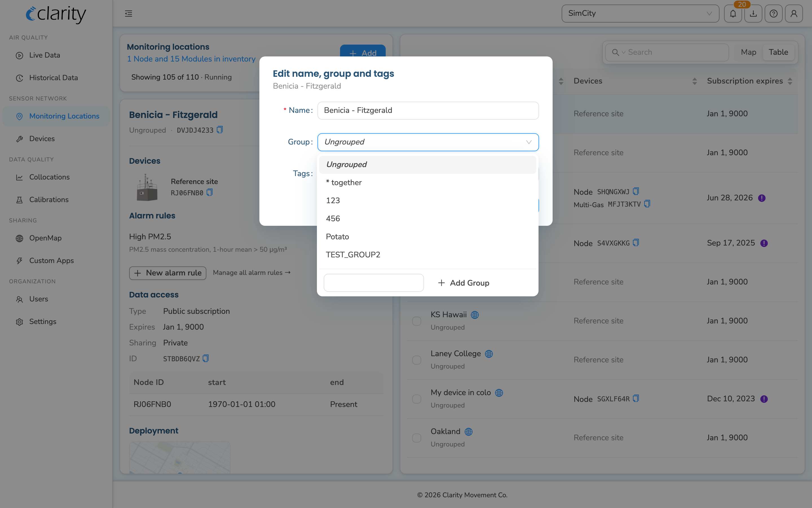Click warning icon beside Sep 17, 2025

(x=764, y=243)
